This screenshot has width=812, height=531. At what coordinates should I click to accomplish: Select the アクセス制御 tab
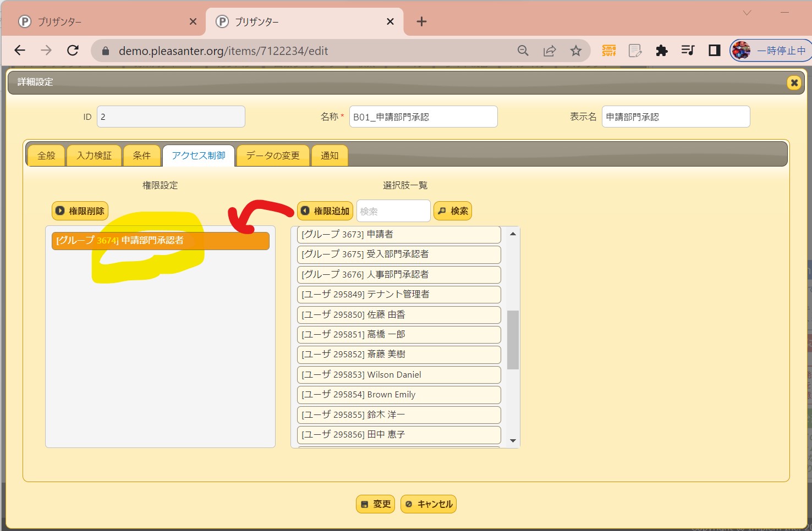(x=199, y=156)
